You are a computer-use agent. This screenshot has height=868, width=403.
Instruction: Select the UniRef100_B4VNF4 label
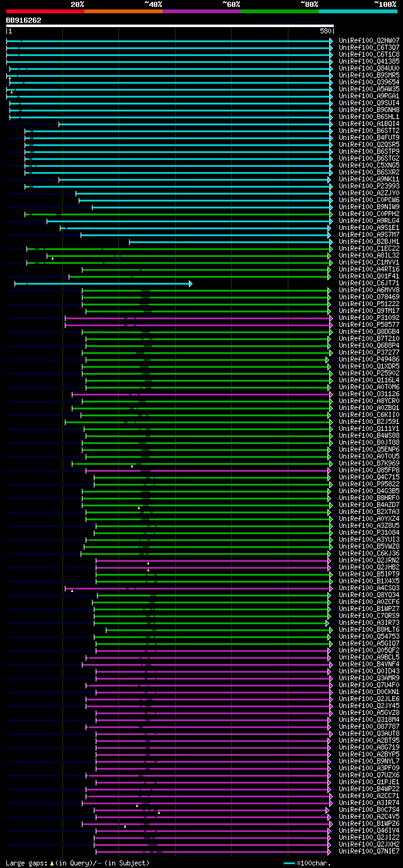click(369, 664)
